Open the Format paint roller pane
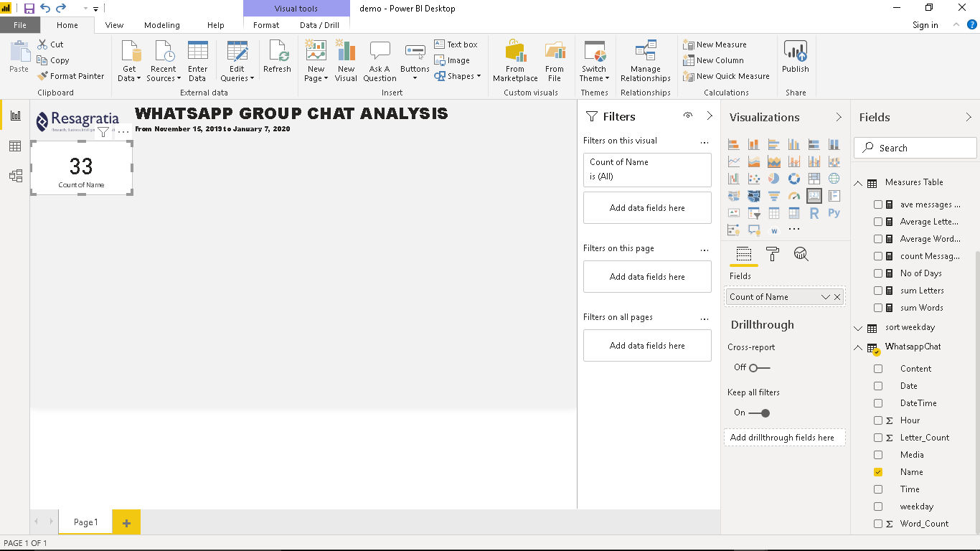Image resolution: width=980 pixels, height=551 pixels. pos(773,254)
